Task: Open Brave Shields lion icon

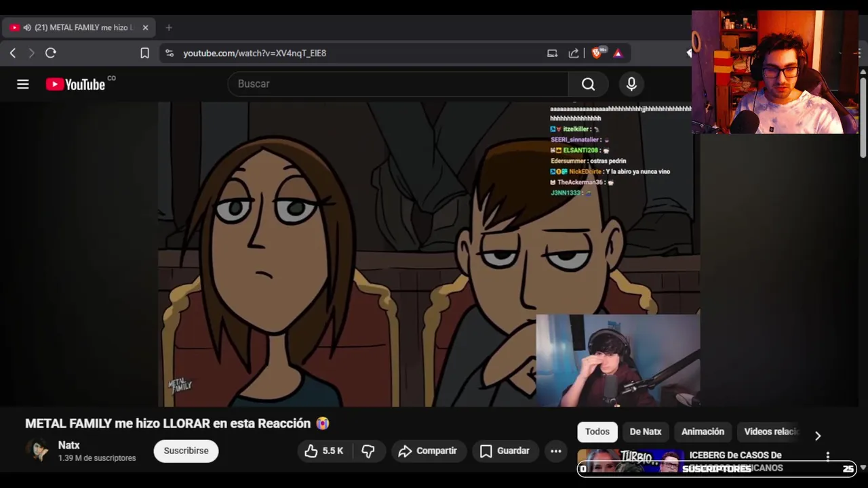Action: click(597, 53)
